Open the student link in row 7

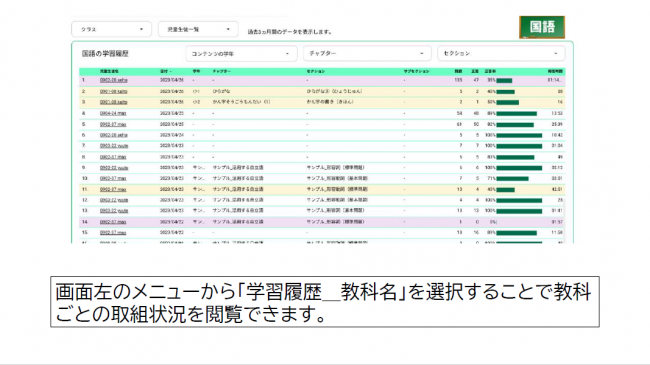[x=114, y=146]
